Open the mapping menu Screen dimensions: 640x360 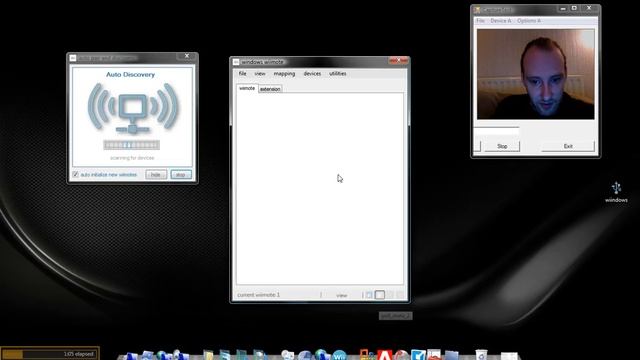(x=284, y=73)
